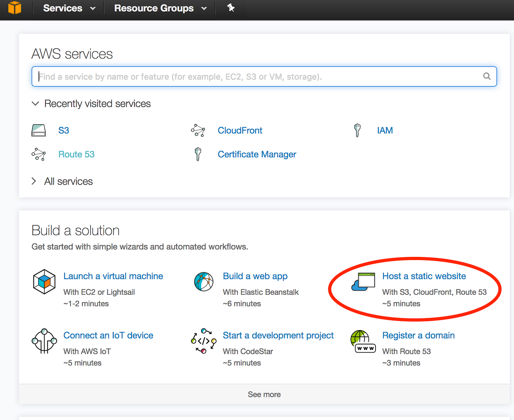This screenshot has width=514, height=420.
Task: Click the AWS cube logo icon
Action: pyautogui.click(x=14, y=8)
